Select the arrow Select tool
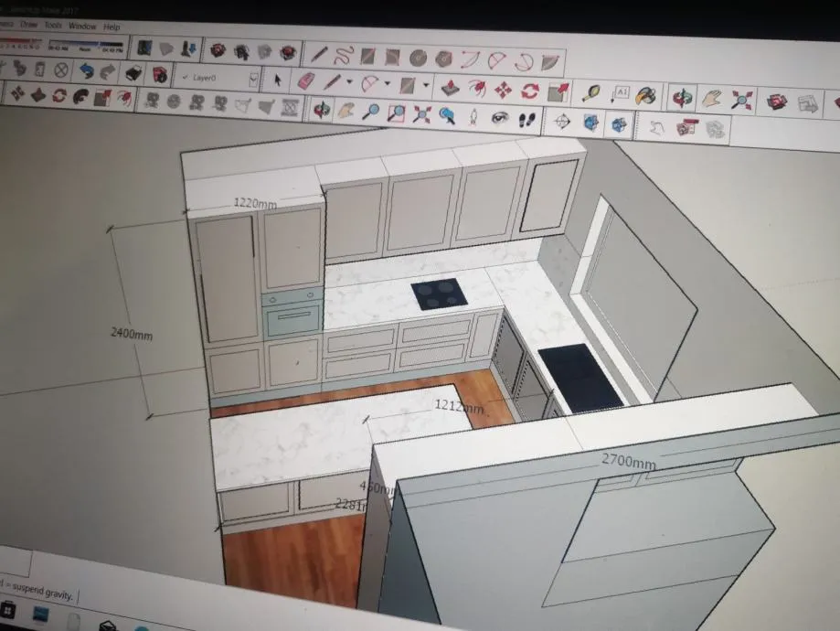This screenshot has height=631, width=840. 277,80
